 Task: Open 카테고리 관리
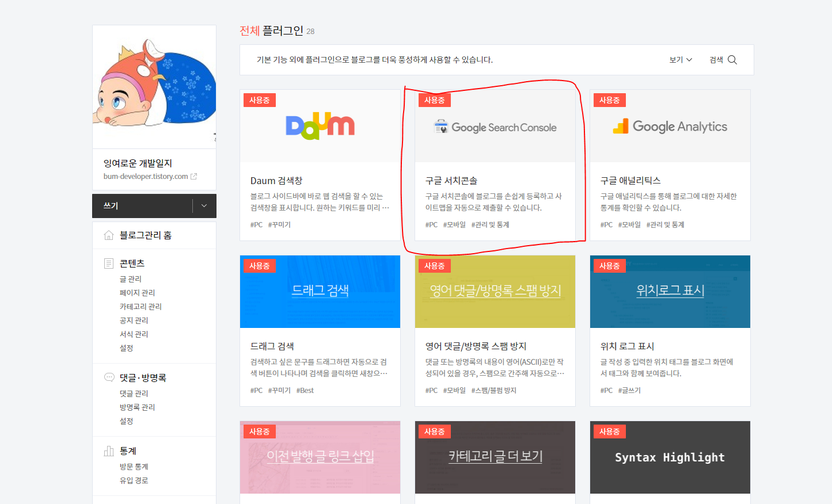(140, 307)
